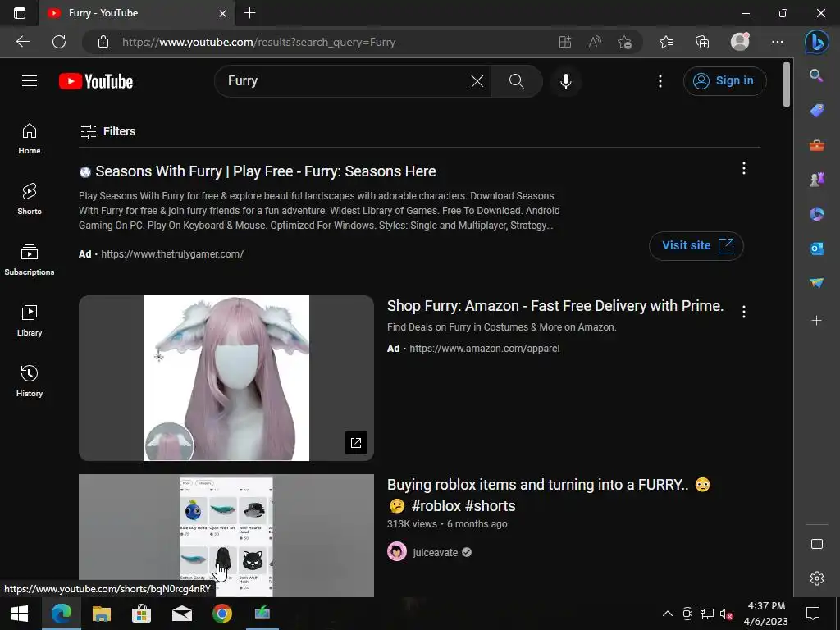The width and height of the screenshot is (840, 630).
Task: Open the Windows Start menu
Action: [20, 614]
